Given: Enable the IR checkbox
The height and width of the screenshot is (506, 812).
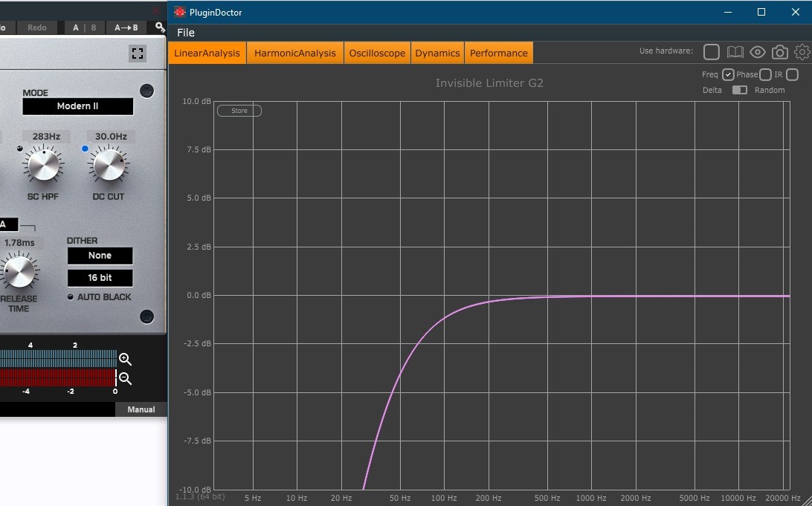Looking at the screenshot, I should (x=793, y=74).
